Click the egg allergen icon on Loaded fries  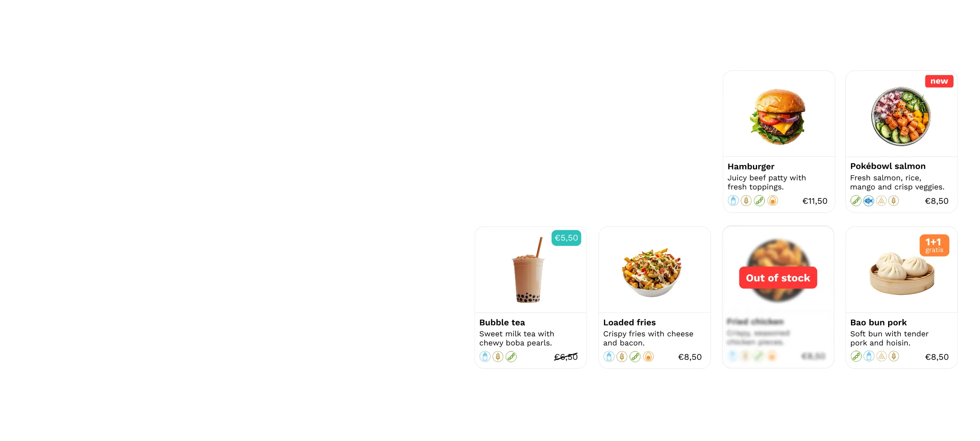click(648, 357)
